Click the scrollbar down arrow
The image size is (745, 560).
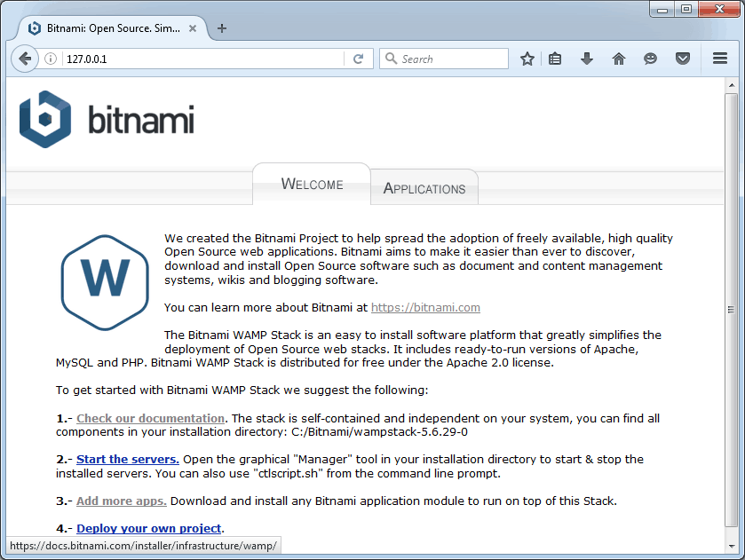731,546
